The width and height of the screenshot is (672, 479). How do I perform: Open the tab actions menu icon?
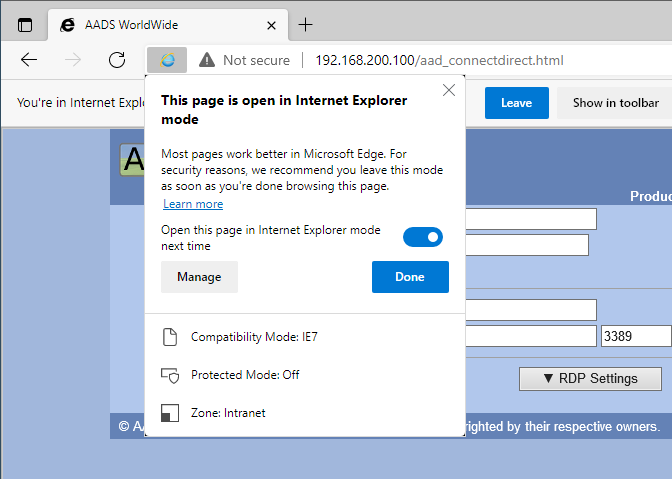pyautogui.click(x=25, y=25)
